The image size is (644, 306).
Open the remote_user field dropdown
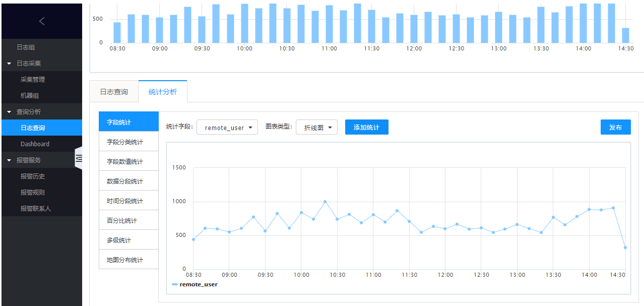coord(227,128)
